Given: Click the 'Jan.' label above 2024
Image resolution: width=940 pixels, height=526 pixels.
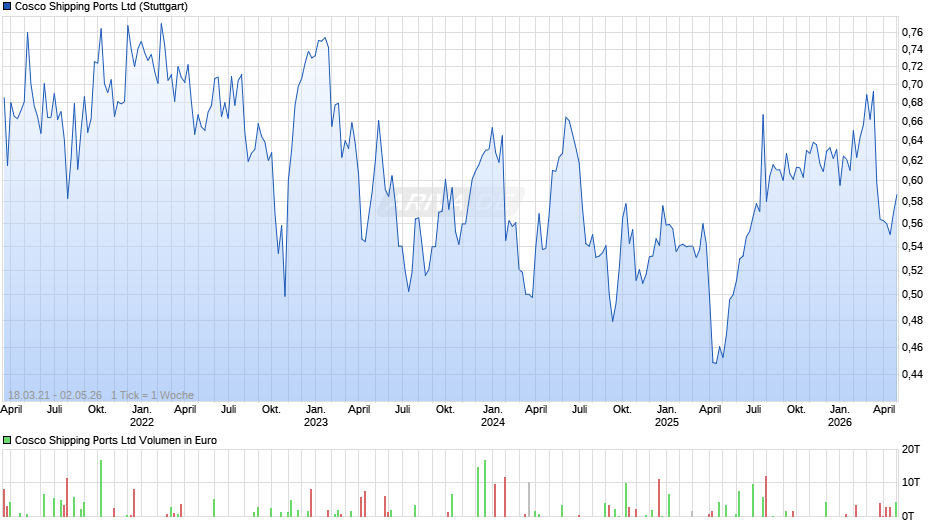Looking at the screenshot, I should coord(493,410).
